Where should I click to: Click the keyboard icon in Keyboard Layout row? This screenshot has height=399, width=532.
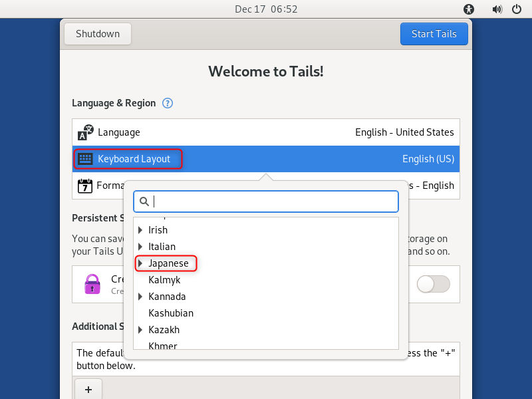[x=85, y=159]
